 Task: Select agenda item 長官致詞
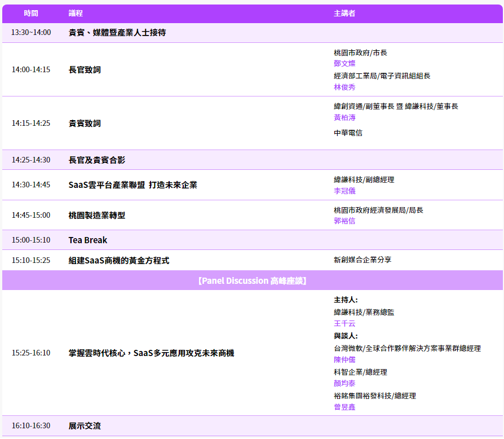pyautogui.click(x=85, y=70)
